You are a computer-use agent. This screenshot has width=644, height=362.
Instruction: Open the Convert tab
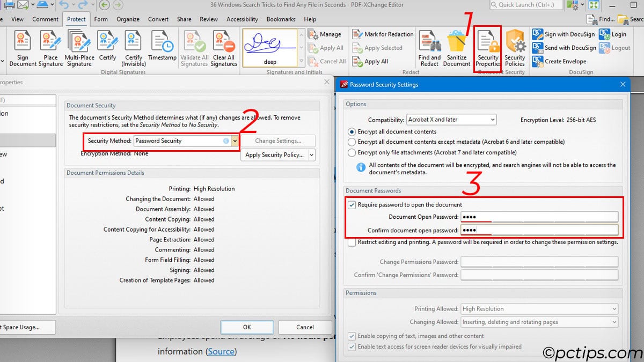pos(158,19)
